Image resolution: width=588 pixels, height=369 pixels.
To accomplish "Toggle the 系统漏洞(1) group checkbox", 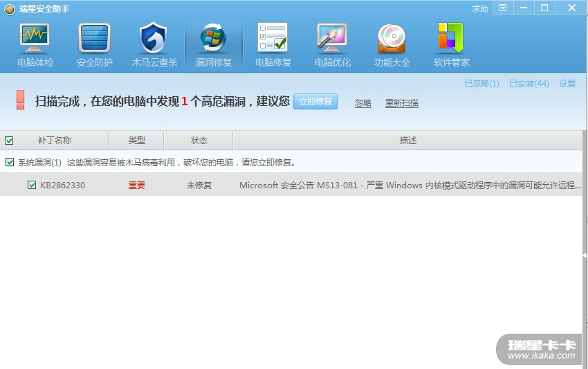I will click(10, 162).
